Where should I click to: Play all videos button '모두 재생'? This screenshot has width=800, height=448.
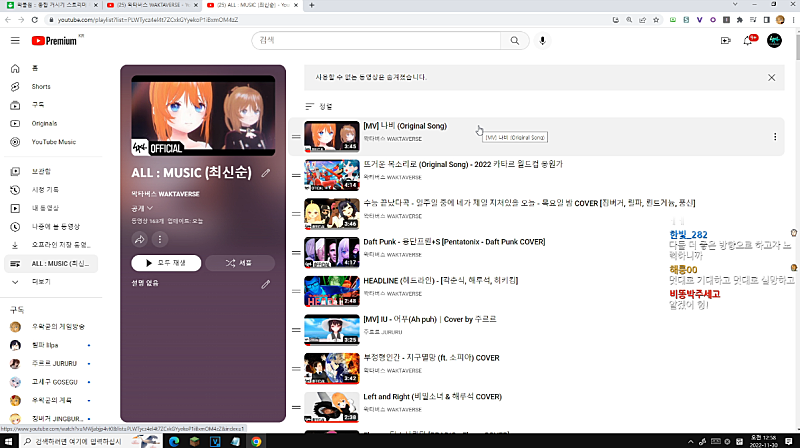pos(166,263)
